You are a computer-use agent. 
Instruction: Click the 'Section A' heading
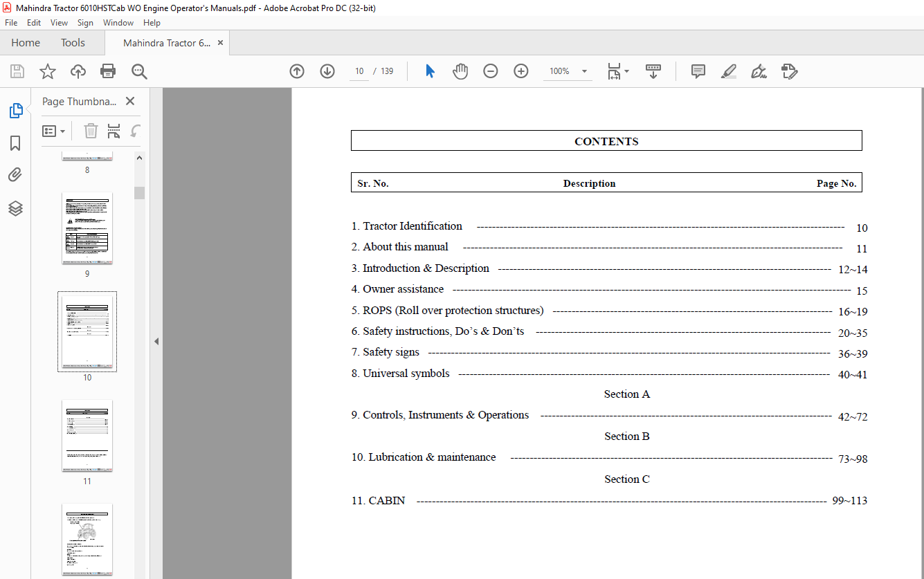point(627,394)
